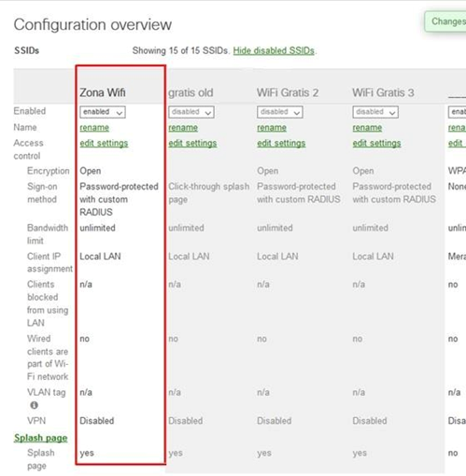Click the Changes saved notification
This screenshot has width=466, height=476.
[x=445, y=21]
